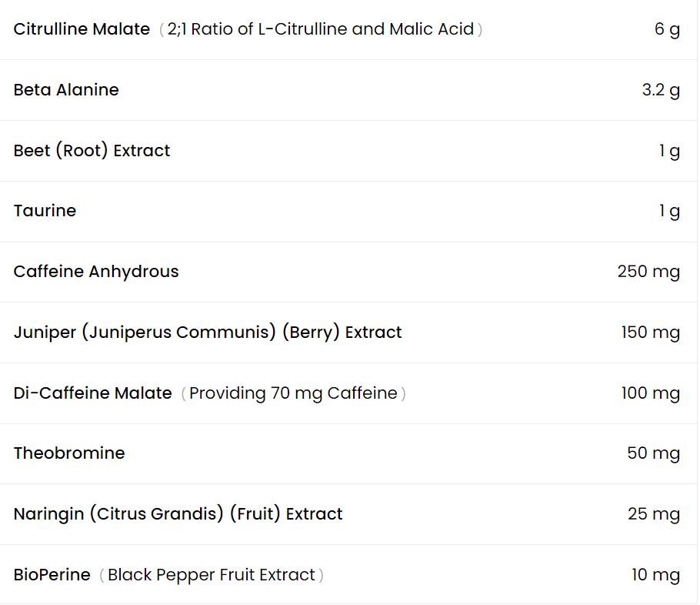Screen dimensions: 700x605
Task: Select the Juniper (Juniperus Communis) Berry Extract text
Action: (x=208, y=333)
